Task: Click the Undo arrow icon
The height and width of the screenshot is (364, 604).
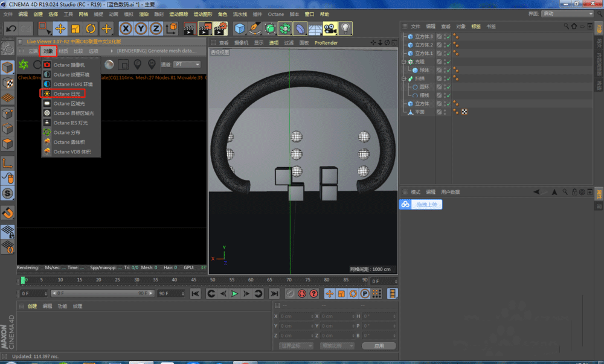Action: tap(11, 28)
